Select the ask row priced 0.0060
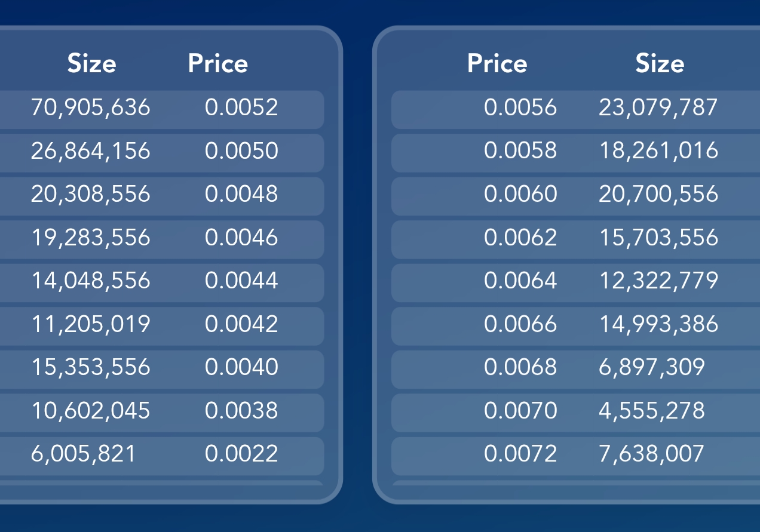760x532 pixels. pyautogui.click(x=575, y=196)
